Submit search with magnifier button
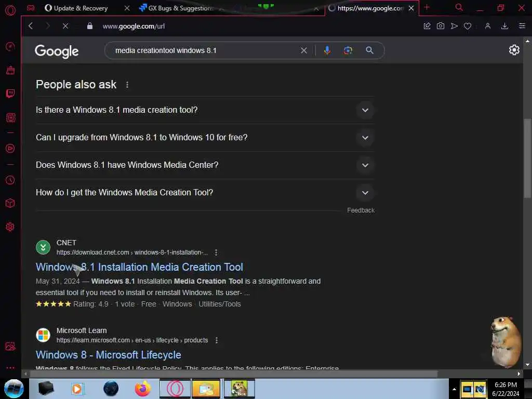The height and width of the screenshot is (399, 532). (369, 50)
